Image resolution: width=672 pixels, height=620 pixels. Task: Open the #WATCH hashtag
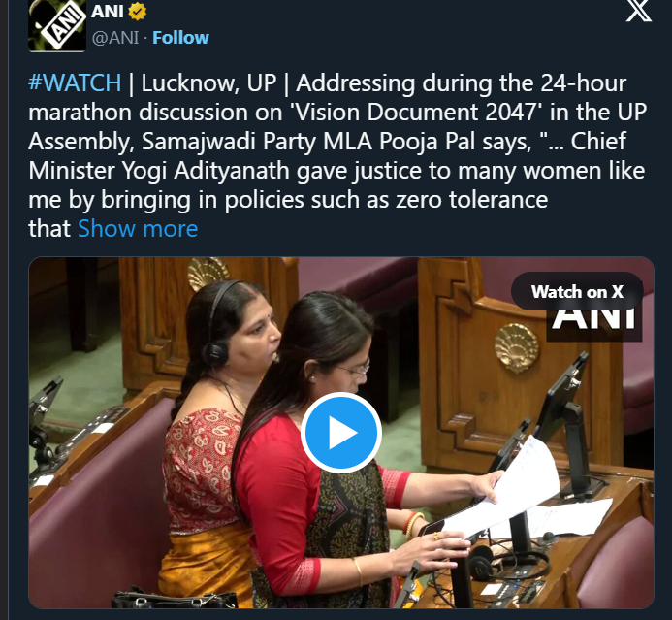(x=75, y=82)
